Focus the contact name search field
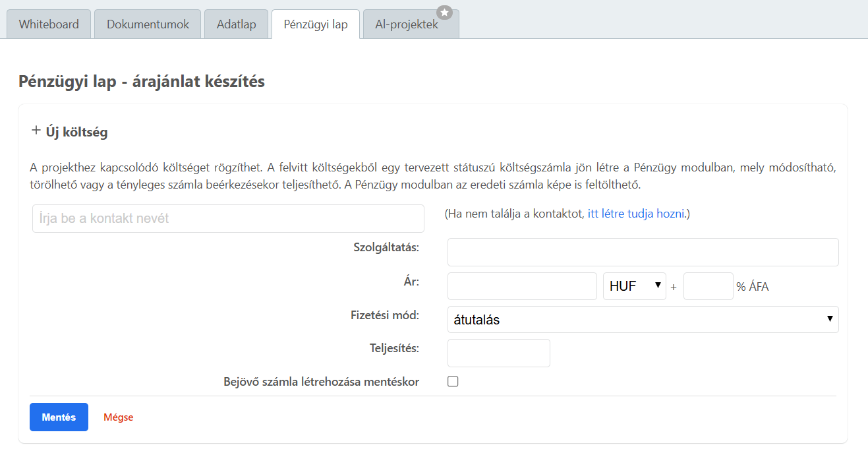Screen dimensions: 868x453 coord(227,218)
